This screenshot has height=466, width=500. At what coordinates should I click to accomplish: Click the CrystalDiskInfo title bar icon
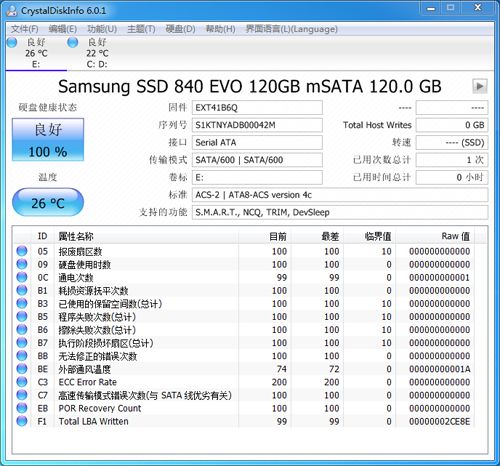(12, 11)
